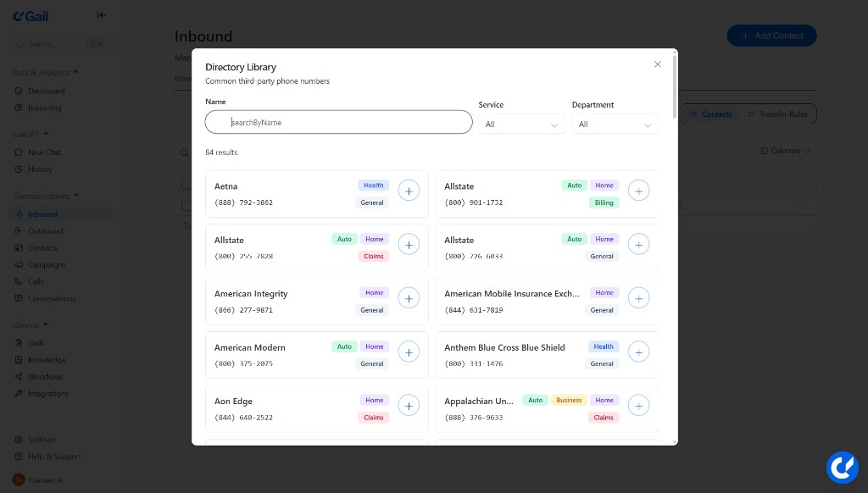Click the Business tag on Appalachian card
This screenshot has height=493, width=868.
pyautogui.click(x=569, y=400)
